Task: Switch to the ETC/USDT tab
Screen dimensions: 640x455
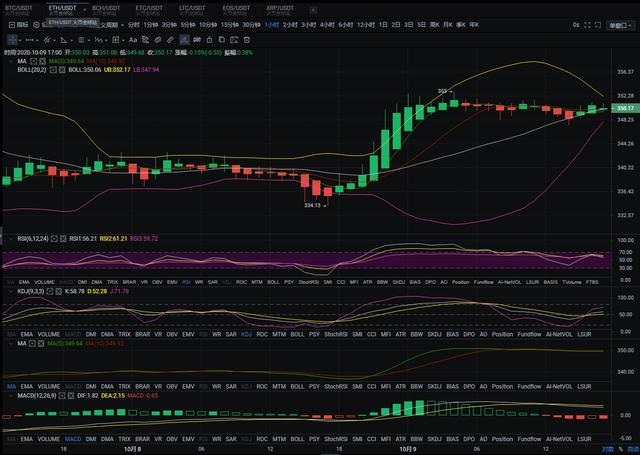Action: click(x=149, y=10)
